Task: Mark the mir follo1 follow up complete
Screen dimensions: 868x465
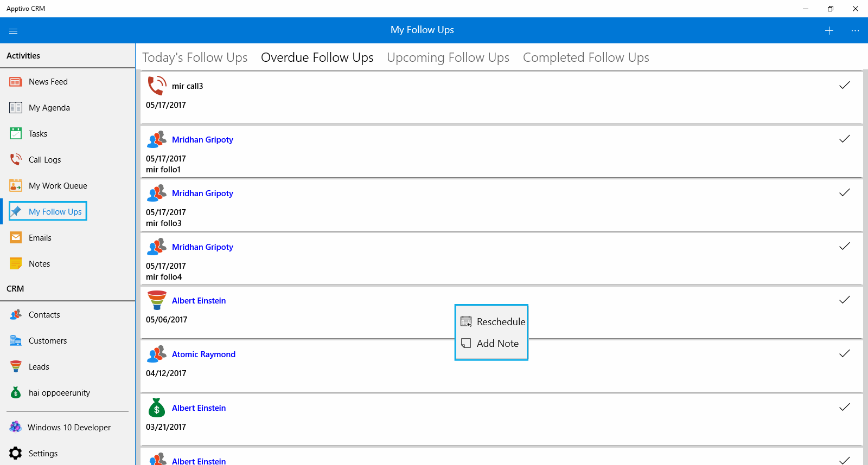Action: 844,139
